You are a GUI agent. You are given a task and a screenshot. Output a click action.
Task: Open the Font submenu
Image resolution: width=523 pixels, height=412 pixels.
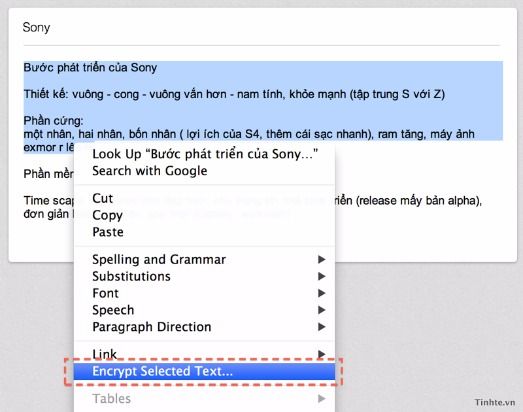click(204, 293)
